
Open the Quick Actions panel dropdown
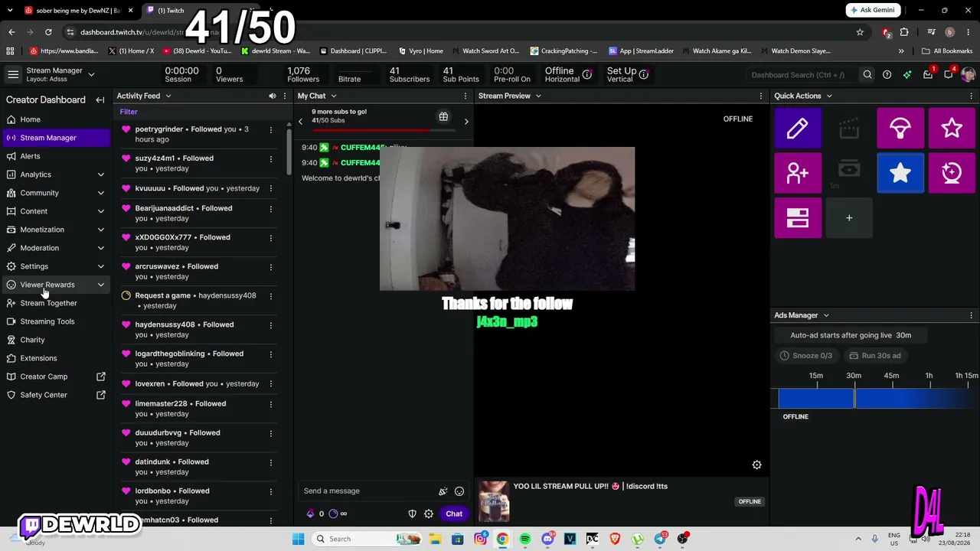[829, 96]
